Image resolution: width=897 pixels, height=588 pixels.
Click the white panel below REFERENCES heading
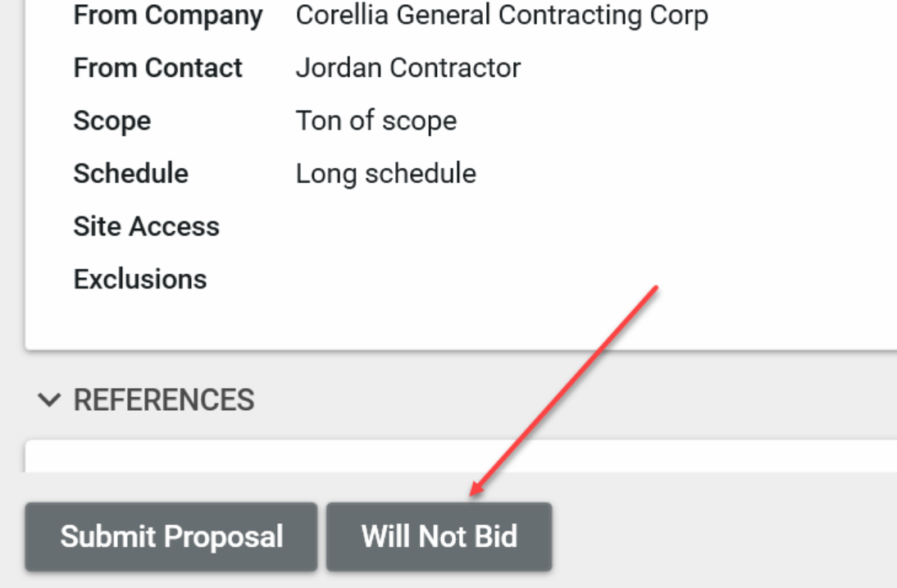pyautogui.click(x=459, y=456)
